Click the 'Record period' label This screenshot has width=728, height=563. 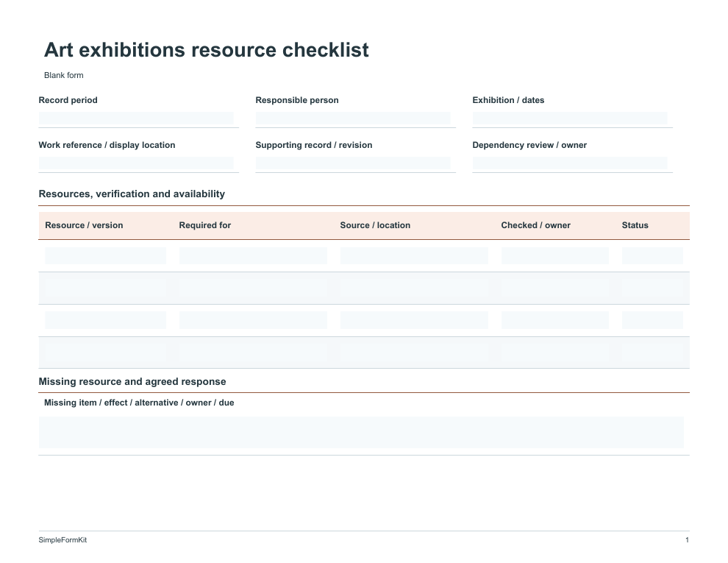[x=68, y=100]
